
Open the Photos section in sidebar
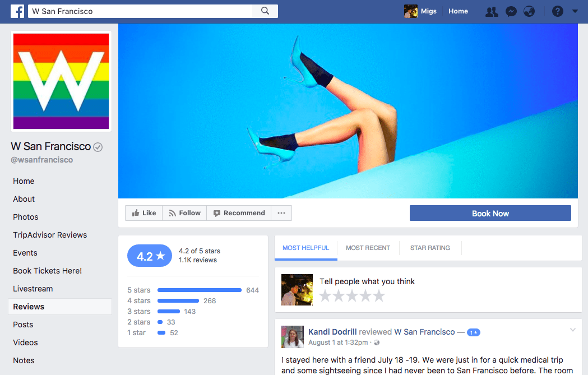click(x=25, y=217)
